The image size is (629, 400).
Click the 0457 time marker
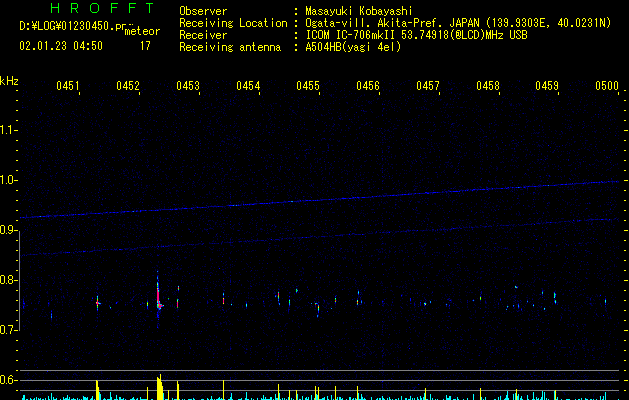[428, 86]
